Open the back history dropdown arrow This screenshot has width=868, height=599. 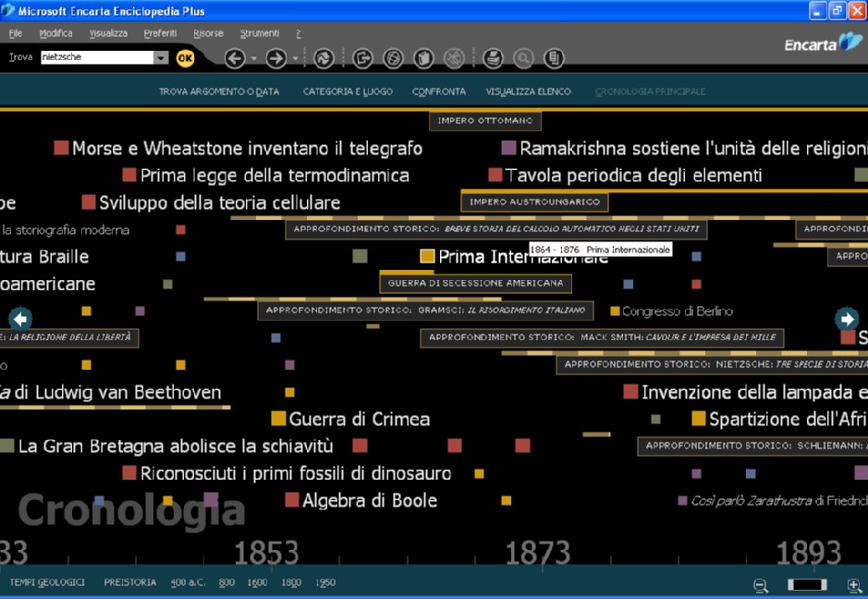(253, 58)
